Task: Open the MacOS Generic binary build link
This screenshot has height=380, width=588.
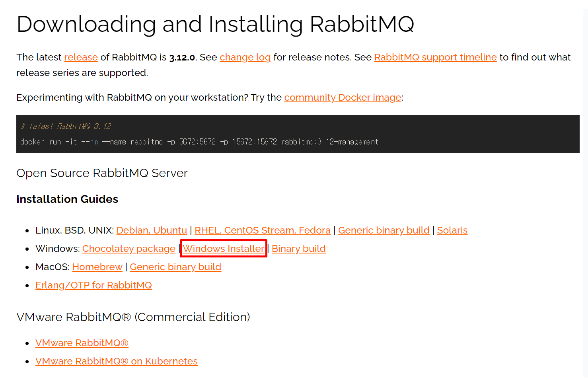Action: coord(175,267)
